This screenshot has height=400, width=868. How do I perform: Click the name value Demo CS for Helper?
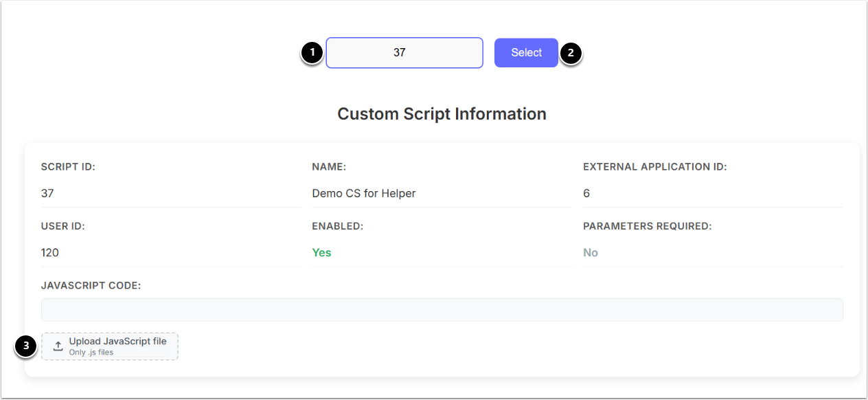click(x=364, y=194)
